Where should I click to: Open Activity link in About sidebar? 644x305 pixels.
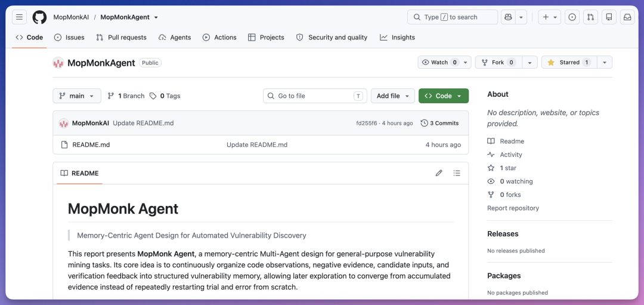pos(505,155)
